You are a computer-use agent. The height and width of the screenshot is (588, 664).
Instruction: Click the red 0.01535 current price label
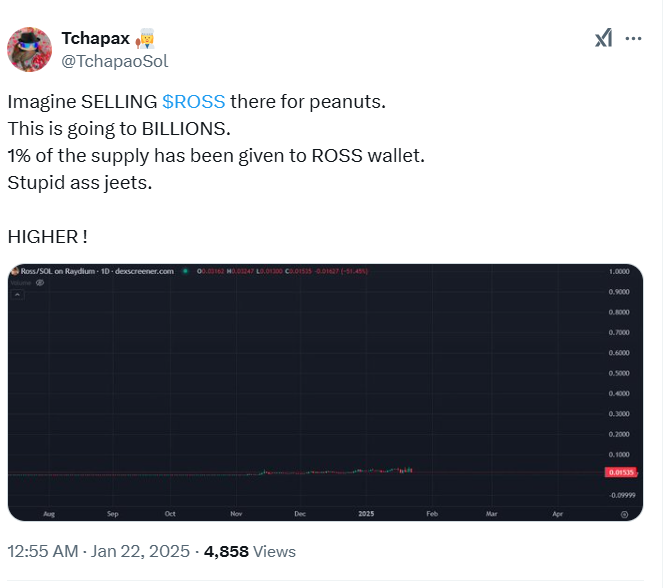(621, 472)
